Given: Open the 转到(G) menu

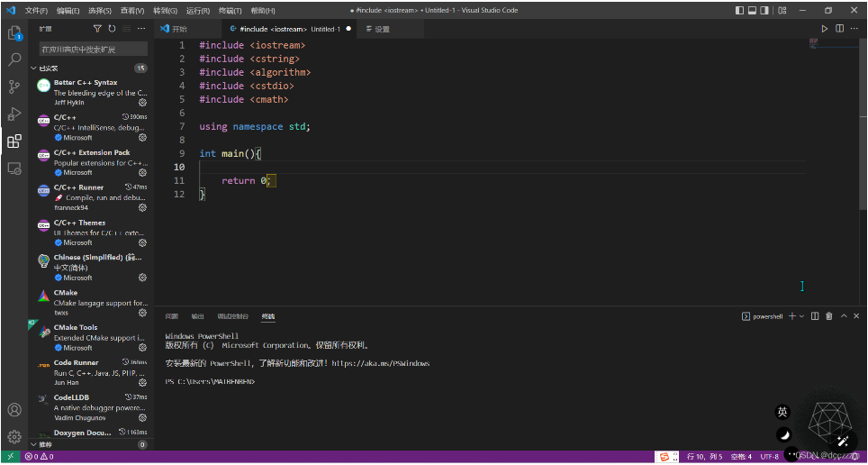Looking at the screenshot, I should pyautogui.click(x=165, y=11).
